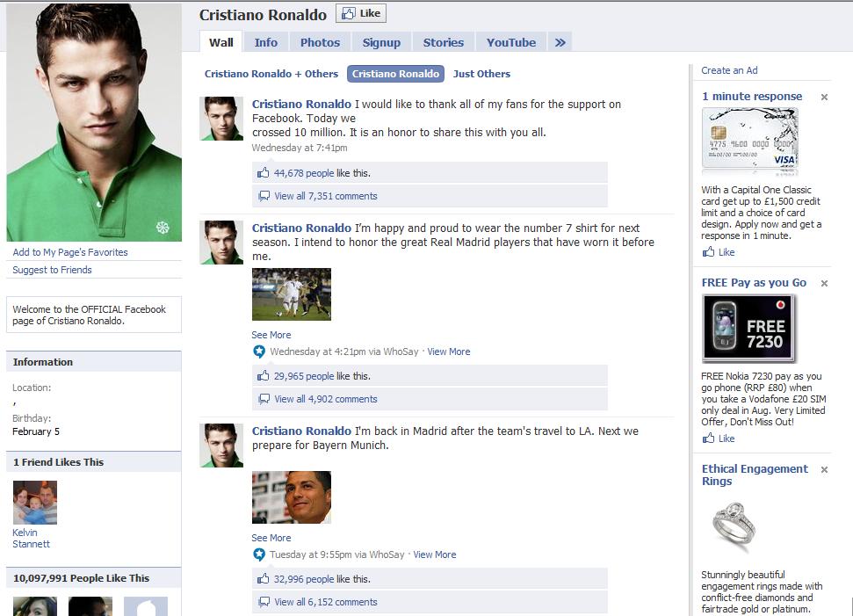This screenshot has height=616, width=853.
Task: Open the FREE Pay as you Go ad title
Action: 754,283
